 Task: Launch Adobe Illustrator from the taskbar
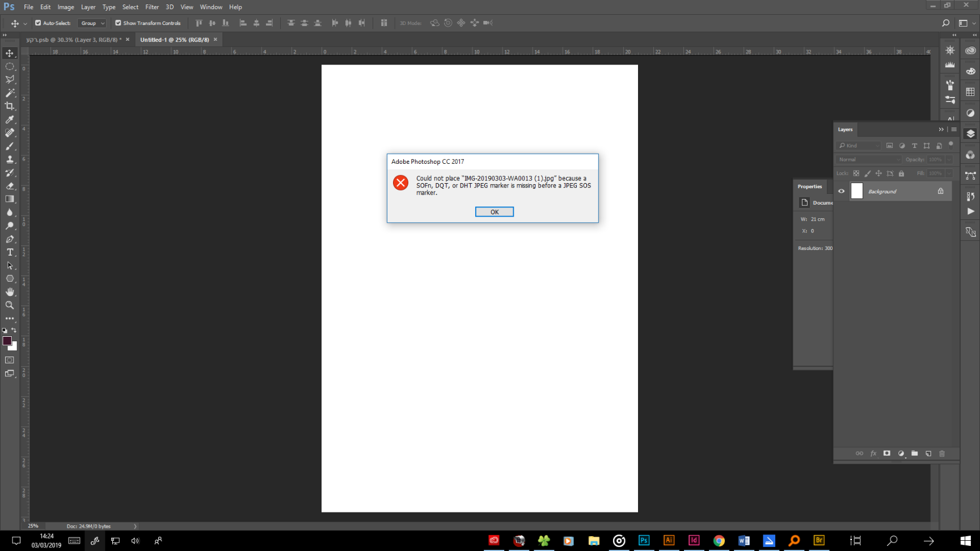pos(669,540)
